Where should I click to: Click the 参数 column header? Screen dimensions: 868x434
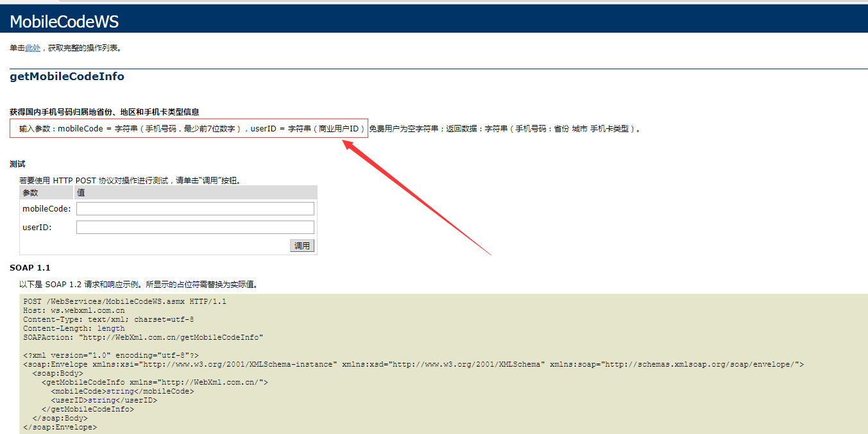coord(31,192)
